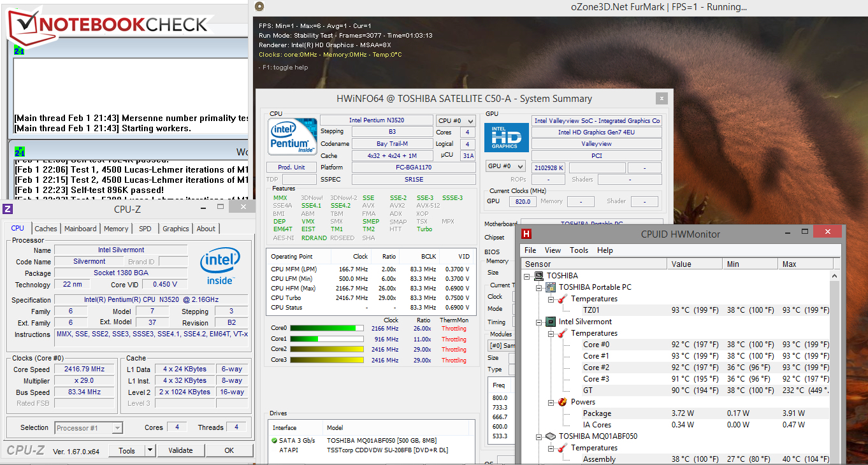
Task: Click green SATA status icon in Drives list
Action: [x=275, y=440]
